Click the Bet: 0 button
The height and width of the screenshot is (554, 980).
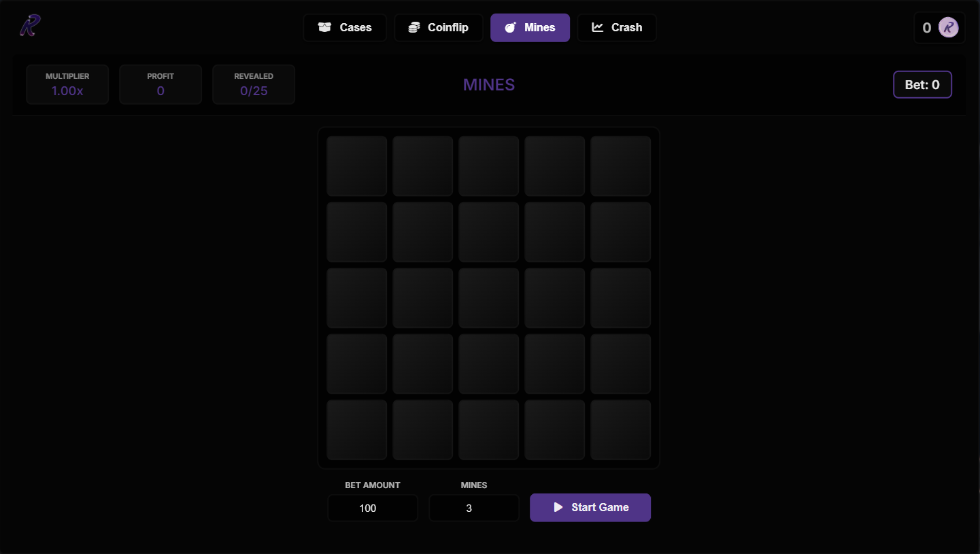922,85
